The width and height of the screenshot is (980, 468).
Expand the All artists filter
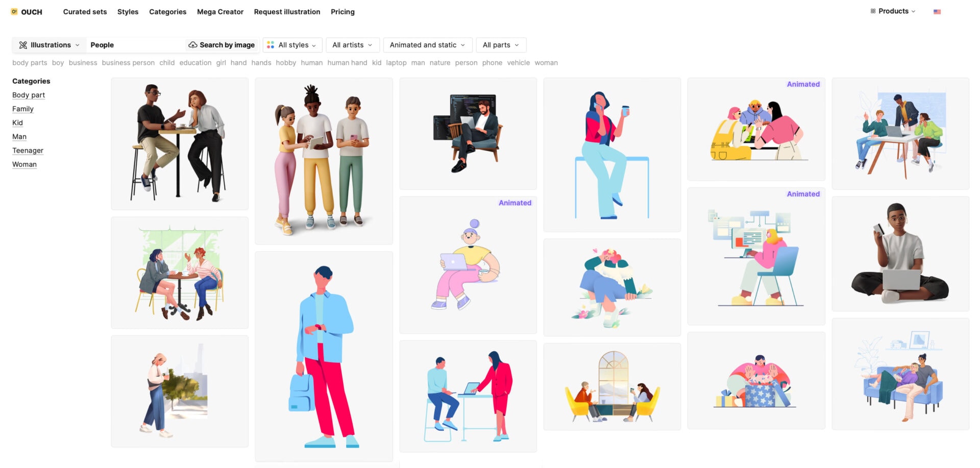click(x=352, y=45)
